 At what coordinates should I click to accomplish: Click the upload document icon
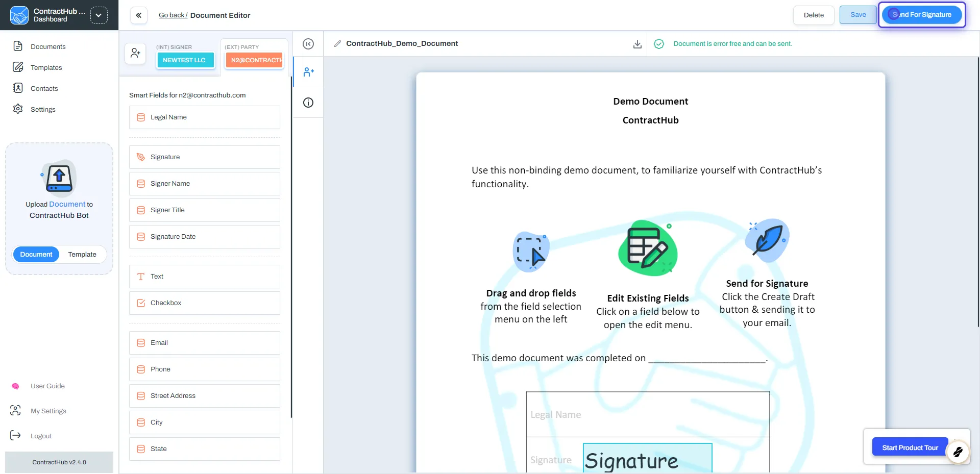tap(59, 179)
